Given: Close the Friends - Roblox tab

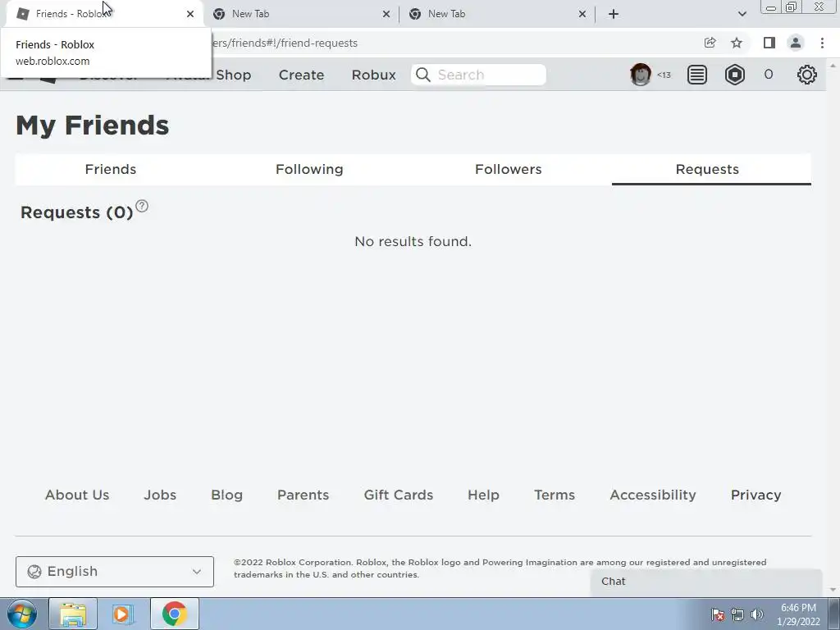Looking at the screenshot, I should (190, 14).
